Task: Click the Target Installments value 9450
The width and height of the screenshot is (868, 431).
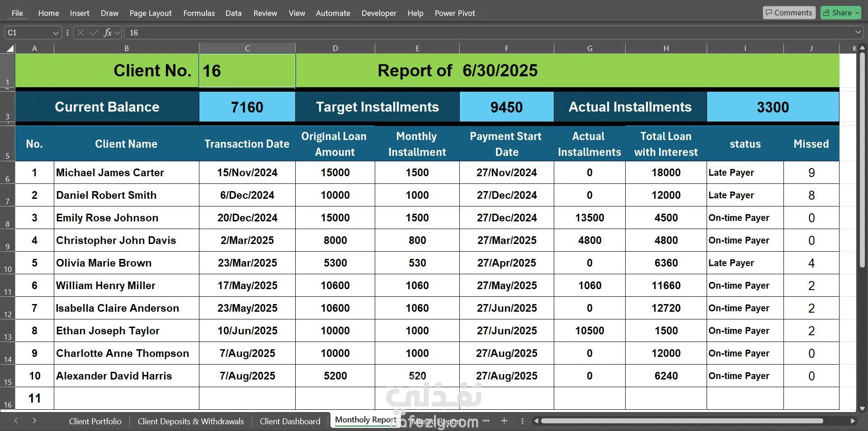Action: tap(507, 107)
